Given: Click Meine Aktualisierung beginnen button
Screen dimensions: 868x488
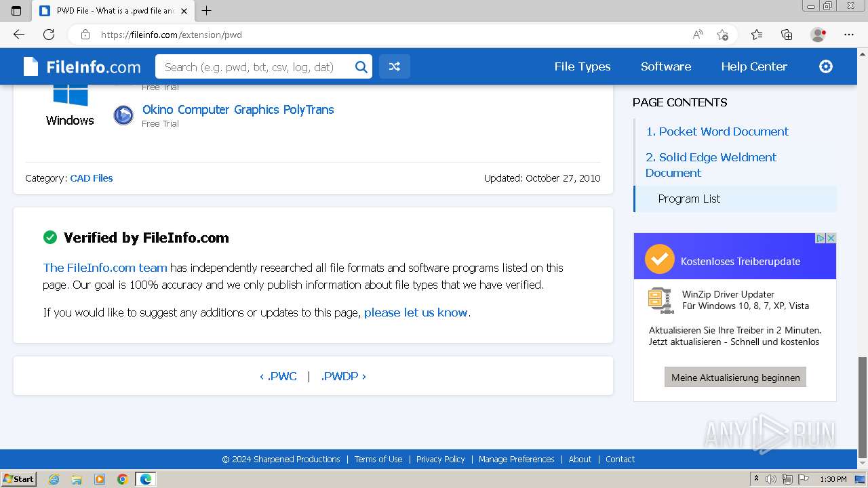Looking at the screenshot, I should pyautogui.click(x=735, y=378).
